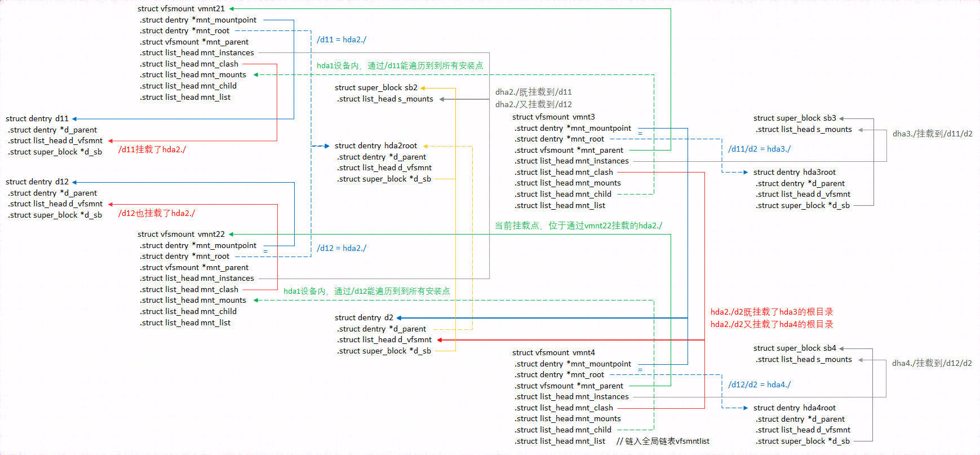This screenshot has height=455, width=980.
Task: Select the 'struct super_block sb2' heading
Action: [376, 87]
